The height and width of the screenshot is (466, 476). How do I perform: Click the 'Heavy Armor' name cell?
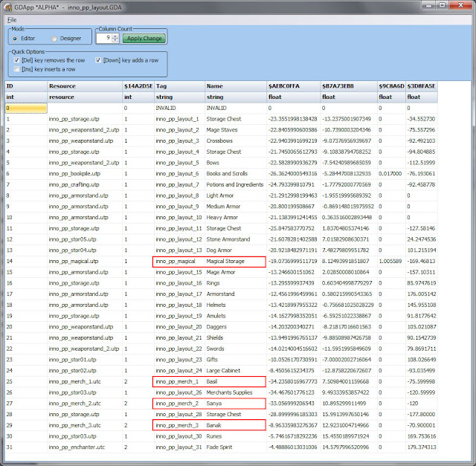point(236,217)
